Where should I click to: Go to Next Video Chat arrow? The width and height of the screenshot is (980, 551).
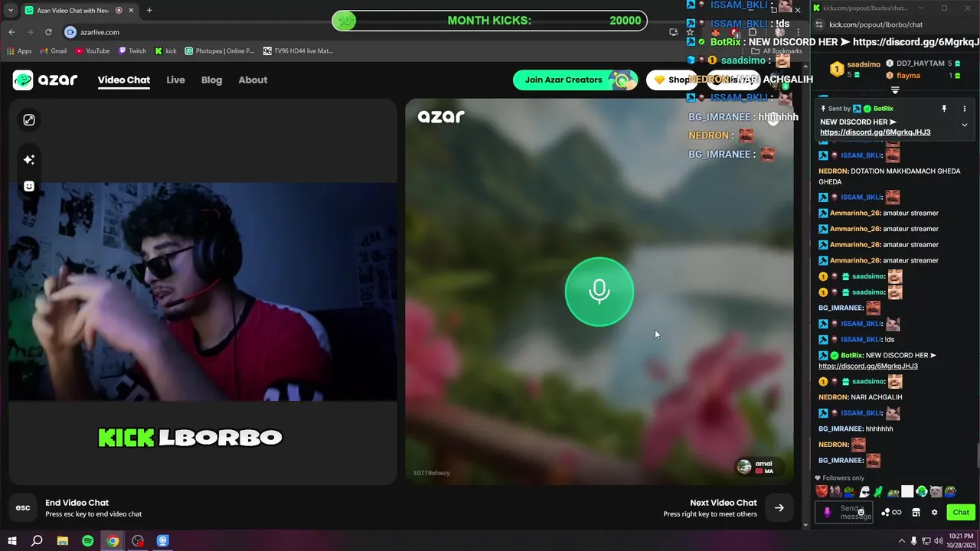[779, 507]
